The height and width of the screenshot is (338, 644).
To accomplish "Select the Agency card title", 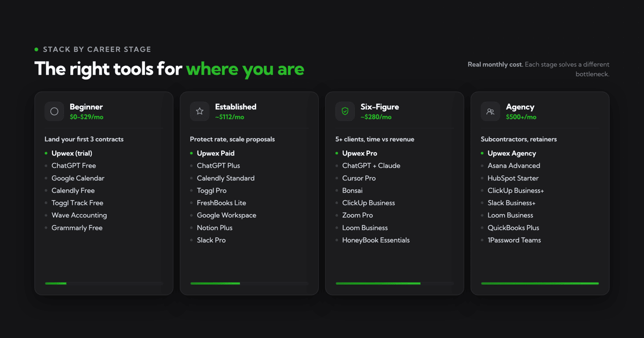I will 520,107.
